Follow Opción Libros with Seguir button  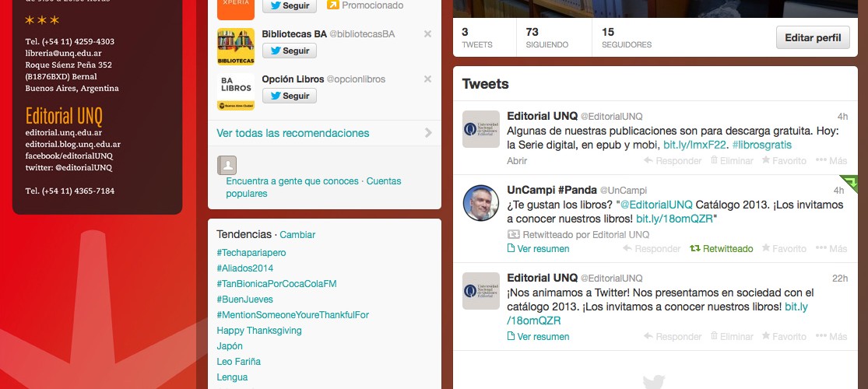[290, 96]
